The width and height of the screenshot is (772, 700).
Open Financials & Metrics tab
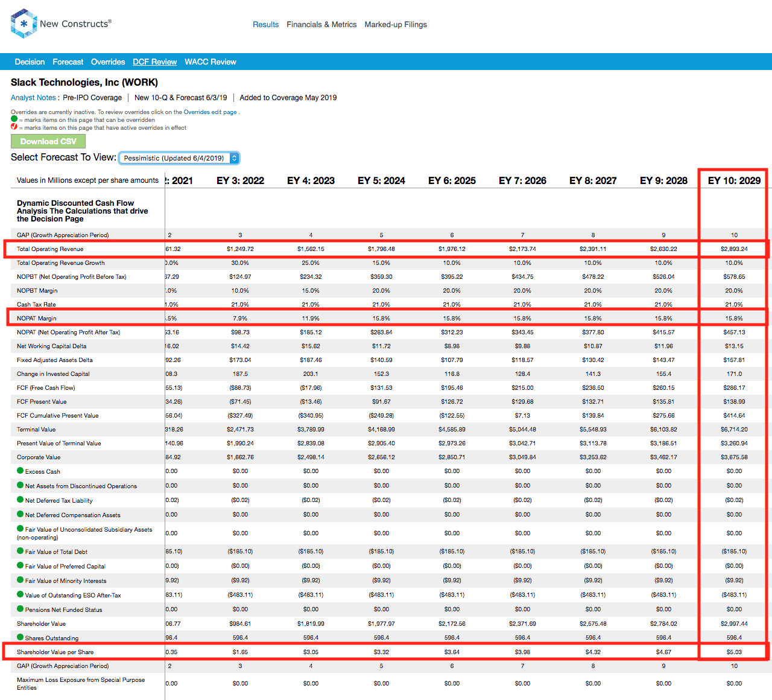pos(321,25)
